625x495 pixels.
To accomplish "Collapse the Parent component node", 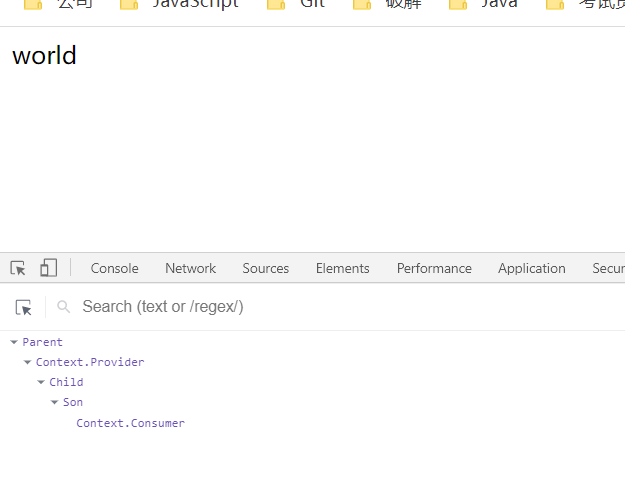I will click(14, 342).
